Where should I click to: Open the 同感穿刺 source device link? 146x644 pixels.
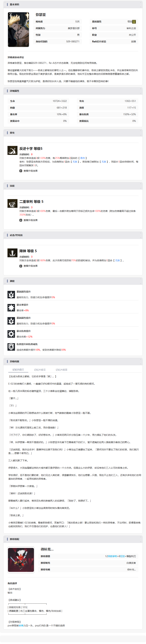tap(112, 556)
